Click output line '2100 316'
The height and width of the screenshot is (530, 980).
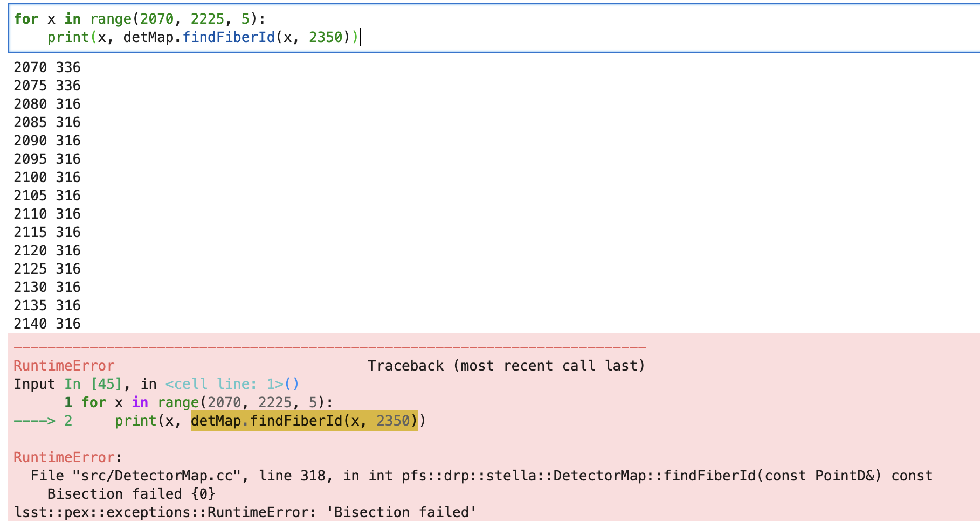(x=47, y=178)
